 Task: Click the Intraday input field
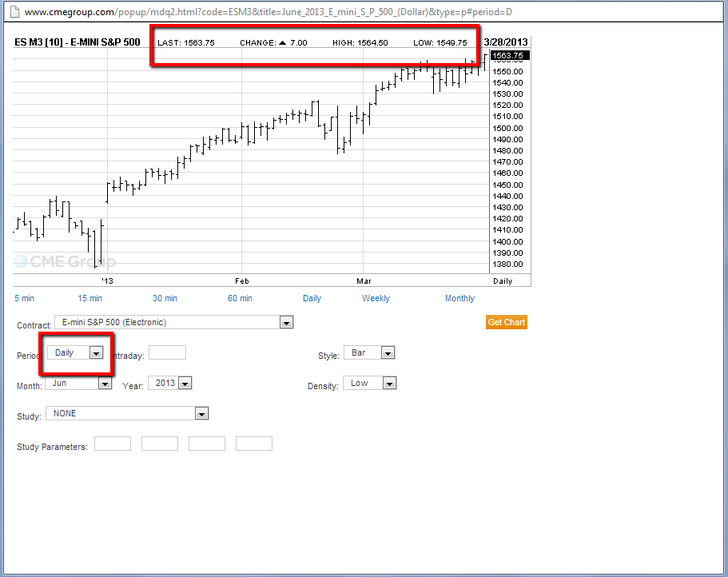(x=167, y=352)
